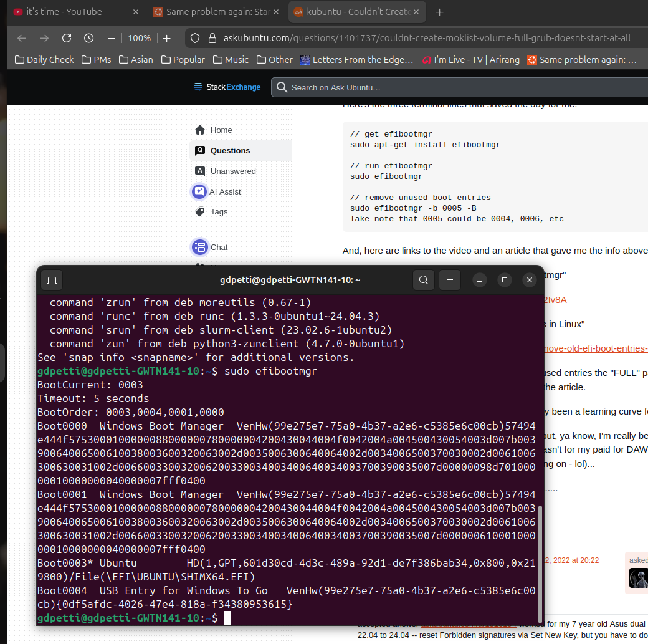
Task: Zoom in with the plus button
Action: pyautogui.click(x=167, y=38)
